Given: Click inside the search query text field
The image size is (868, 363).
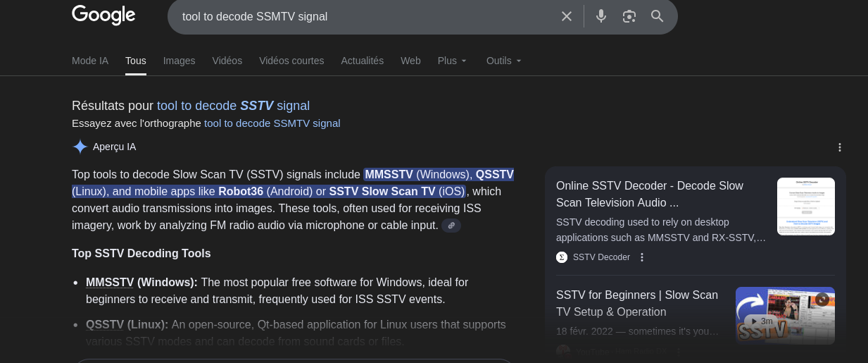Looking at the screenshot, I should click(352, 16).
